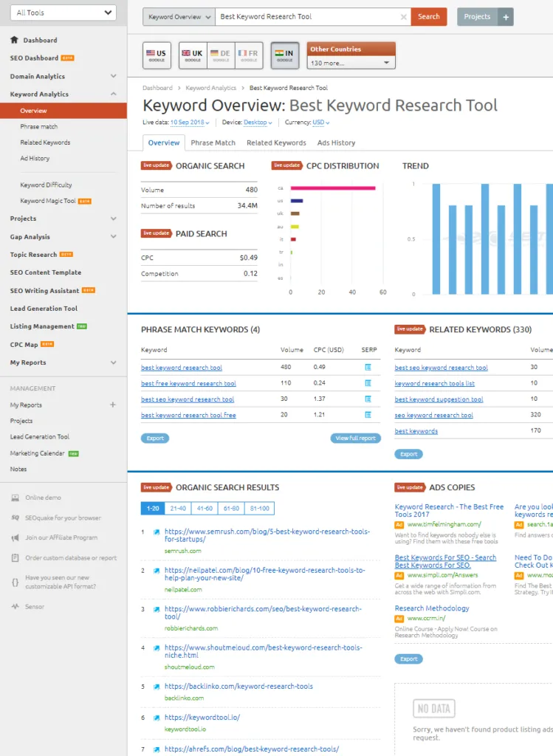This screenshot has height=756, width=553.
Task: Open the Other Countries 130 more dropdown
Action: [351, 63]
